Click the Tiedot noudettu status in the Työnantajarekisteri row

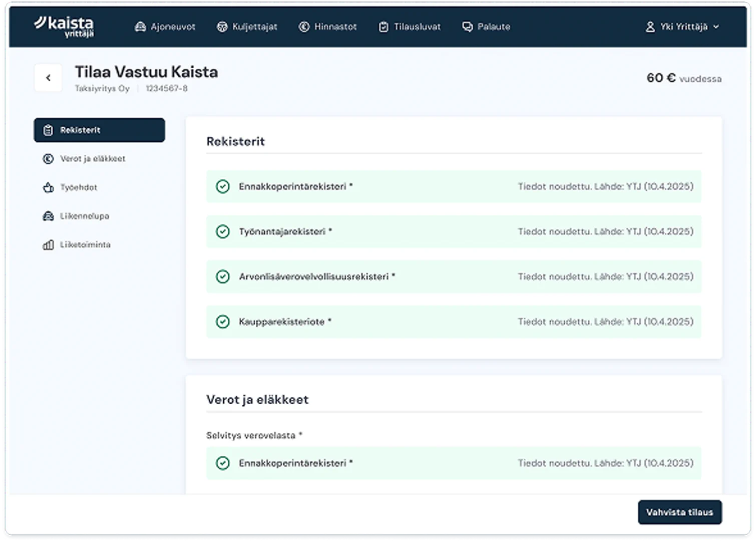(x=606, y=231)
